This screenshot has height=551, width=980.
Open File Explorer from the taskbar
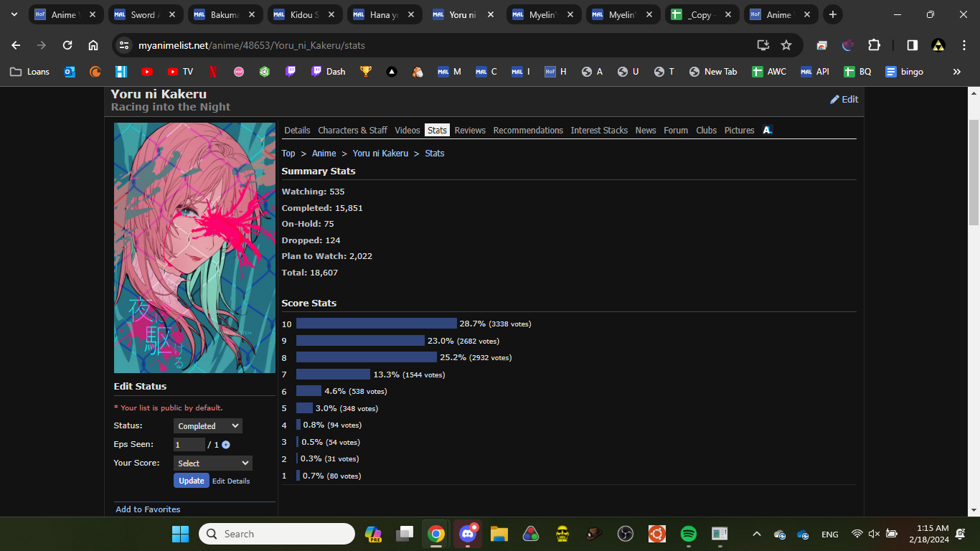499,534
